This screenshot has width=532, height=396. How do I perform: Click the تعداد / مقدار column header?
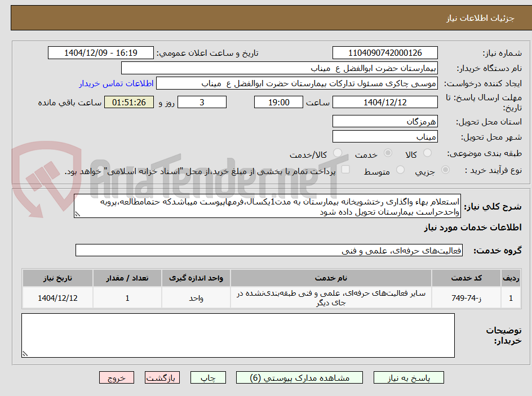tap(127, 278)
